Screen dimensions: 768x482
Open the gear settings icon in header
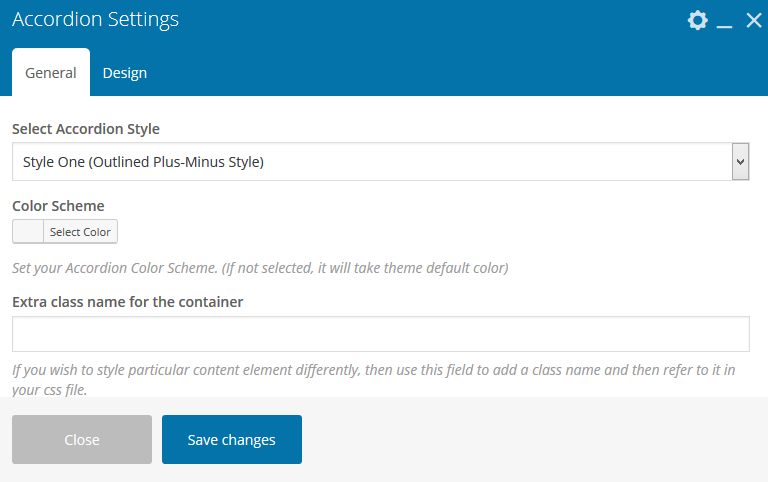(x=698, y=20)
